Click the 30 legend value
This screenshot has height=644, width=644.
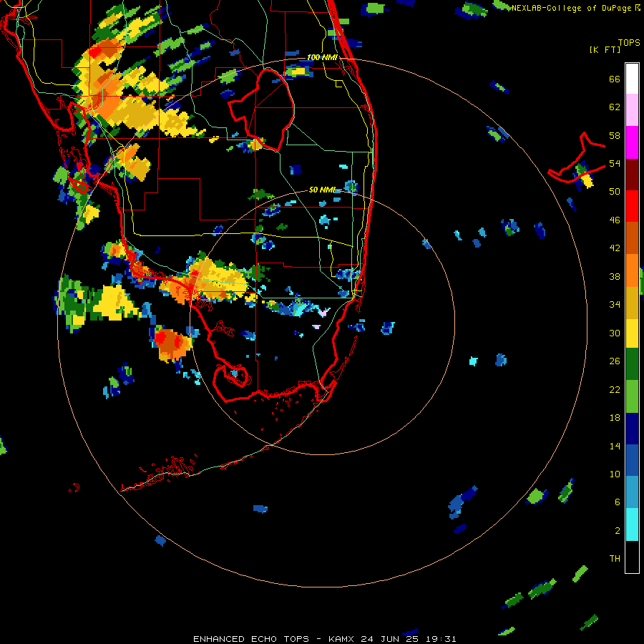(615, 333)
